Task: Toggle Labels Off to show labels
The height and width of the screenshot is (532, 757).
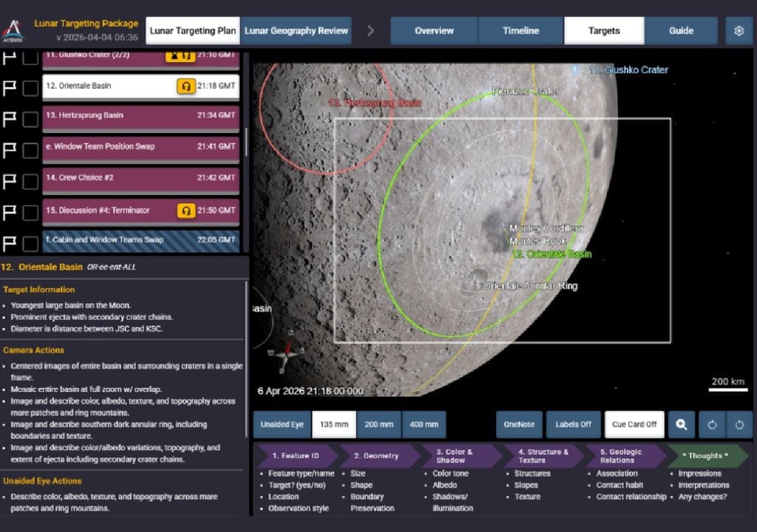Action: point(573,424)
